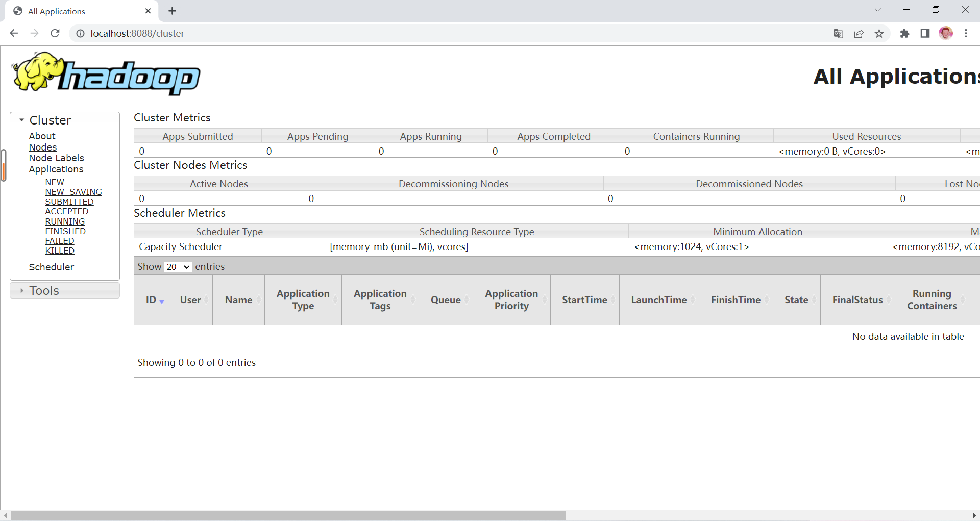Sort table by StartTime column
980x521 pixels.
585,300
